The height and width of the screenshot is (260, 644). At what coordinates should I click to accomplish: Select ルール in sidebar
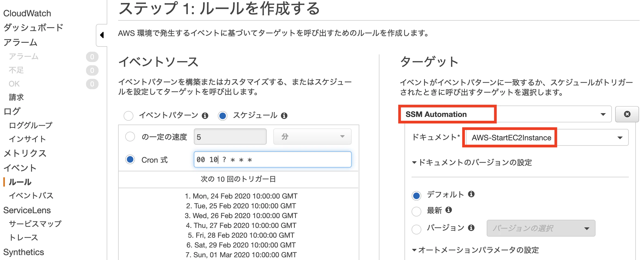pos(20,182)
